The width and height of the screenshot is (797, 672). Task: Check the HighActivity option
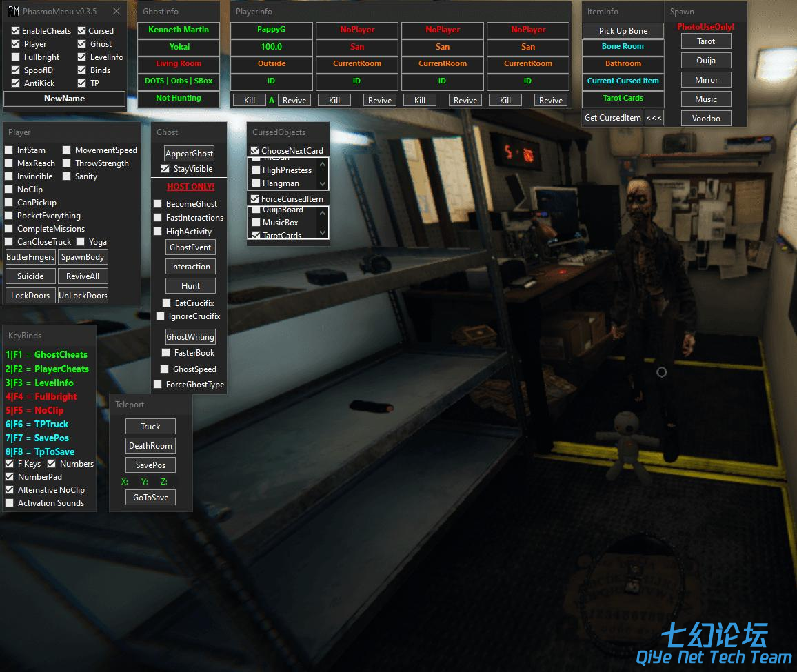158,232
